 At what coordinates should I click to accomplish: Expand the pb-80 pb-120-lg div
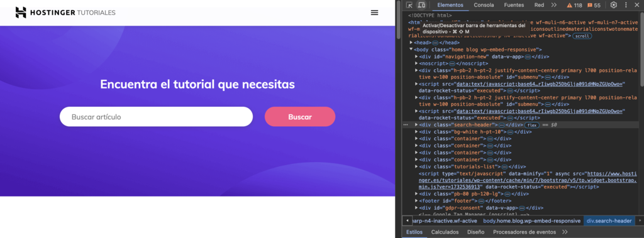pos(416,193)
